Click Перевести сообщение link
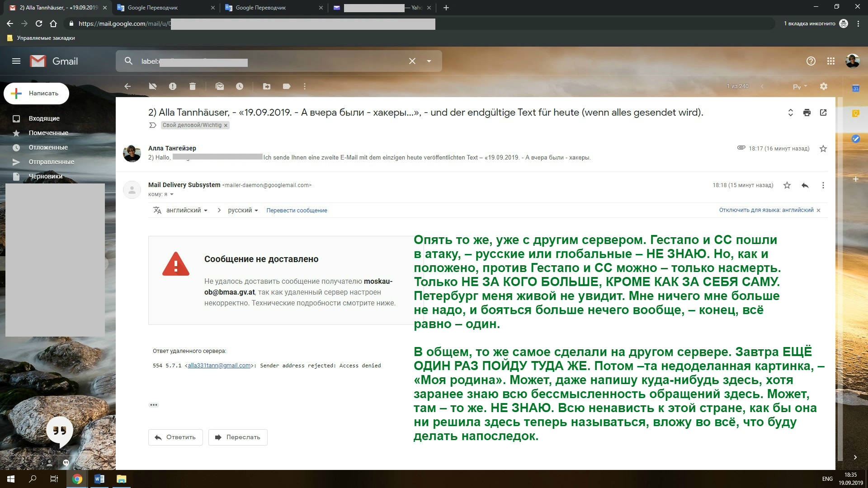Viewport: 868px width, 488px height. point(297,210)
